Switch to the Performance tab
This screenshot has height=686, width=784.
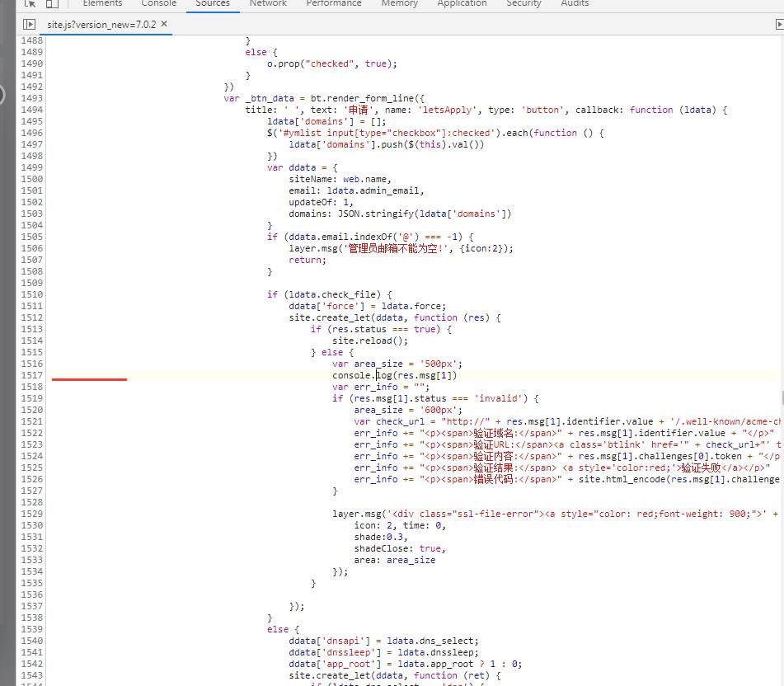tap(334, 3)
